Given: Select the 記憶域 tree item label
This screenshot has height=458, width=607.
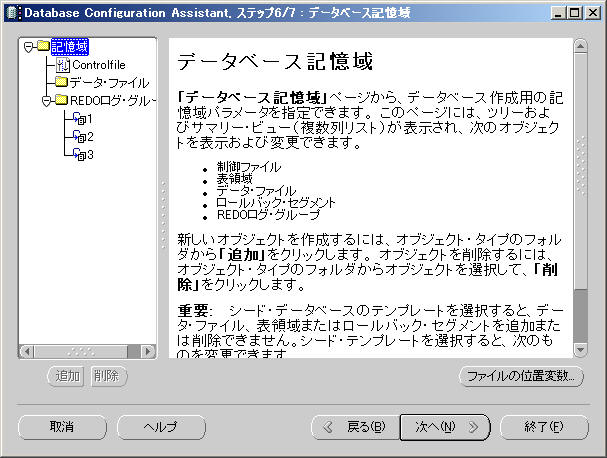Looking at the screenshot, I should point(70,47).
